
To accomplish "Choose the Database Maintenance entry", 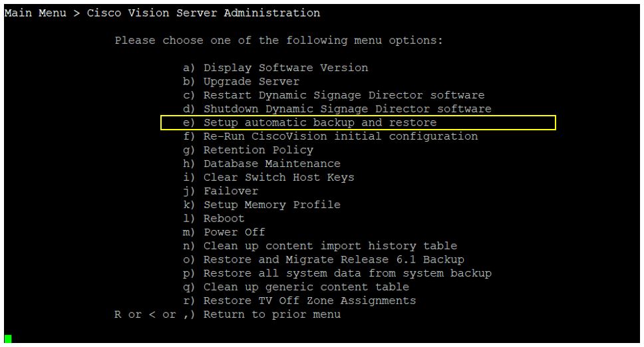I will coord(272,164).
